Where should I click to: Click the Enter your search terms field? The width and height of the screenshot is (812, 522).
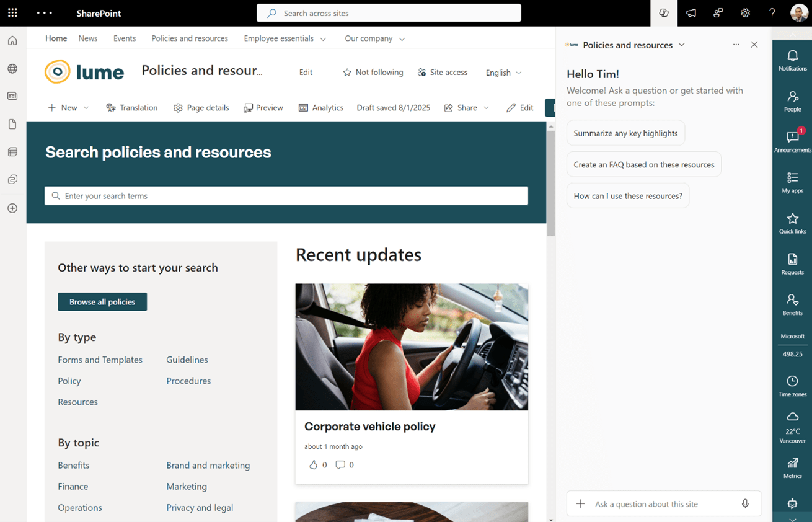coord(286,196)
